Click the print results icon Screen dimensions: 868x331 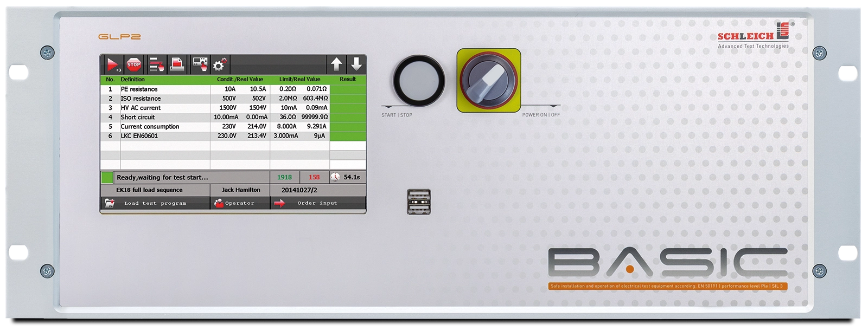[177, 64]
